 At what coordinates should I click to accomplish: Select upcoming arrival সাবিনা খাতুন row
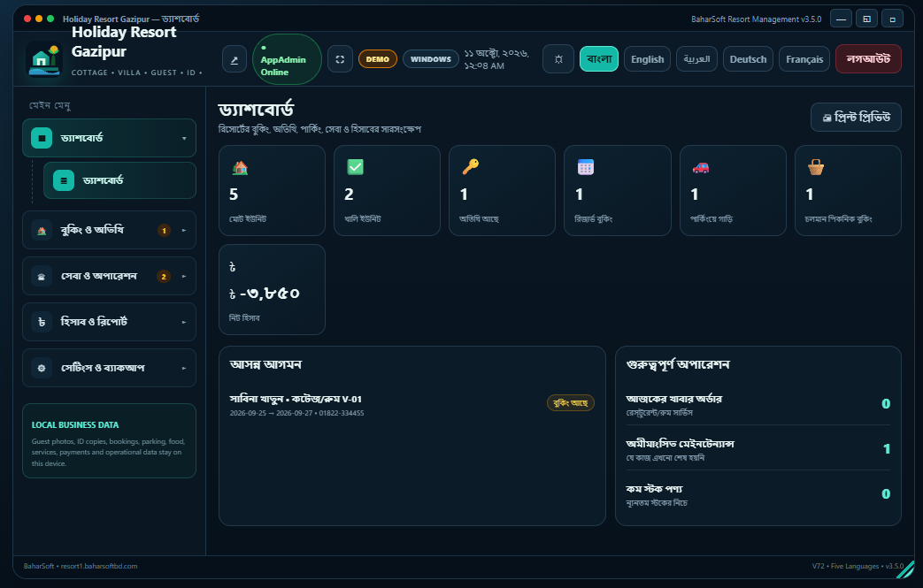coord(412,405)
